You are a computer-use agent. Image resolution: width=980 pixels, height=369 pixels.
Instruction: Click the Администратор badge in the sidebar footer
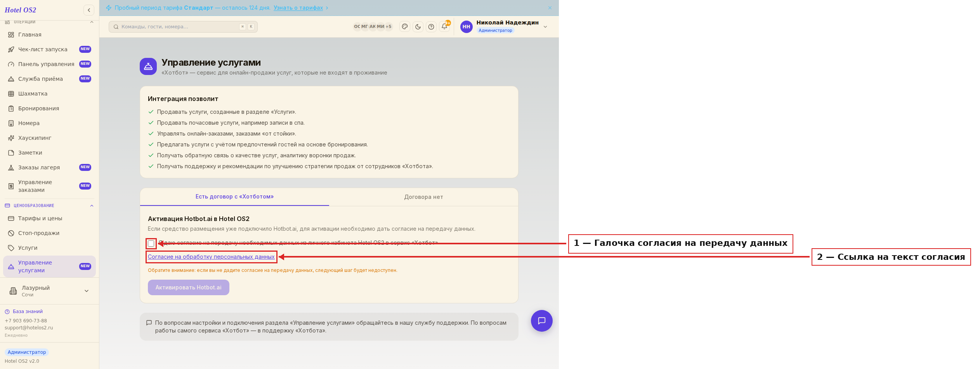click(x=27, y=352)
